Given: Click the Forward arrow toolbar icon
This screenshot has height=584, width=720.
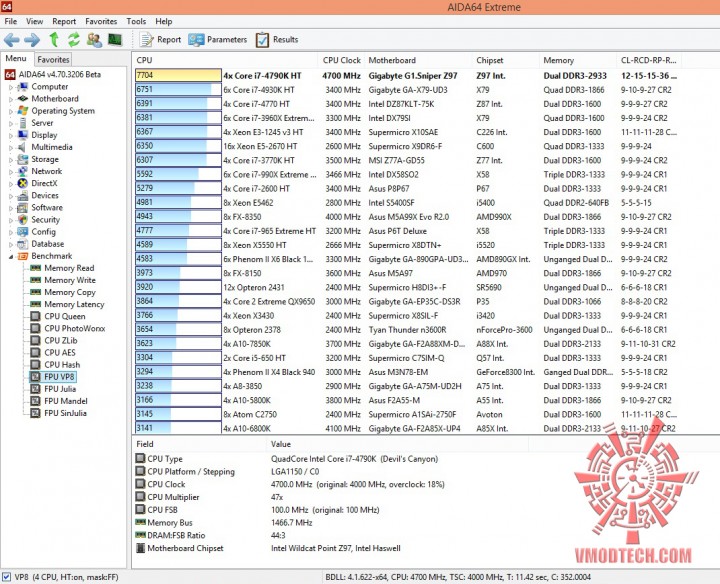Looking at the screenshot, I should [x=32, y=40].
